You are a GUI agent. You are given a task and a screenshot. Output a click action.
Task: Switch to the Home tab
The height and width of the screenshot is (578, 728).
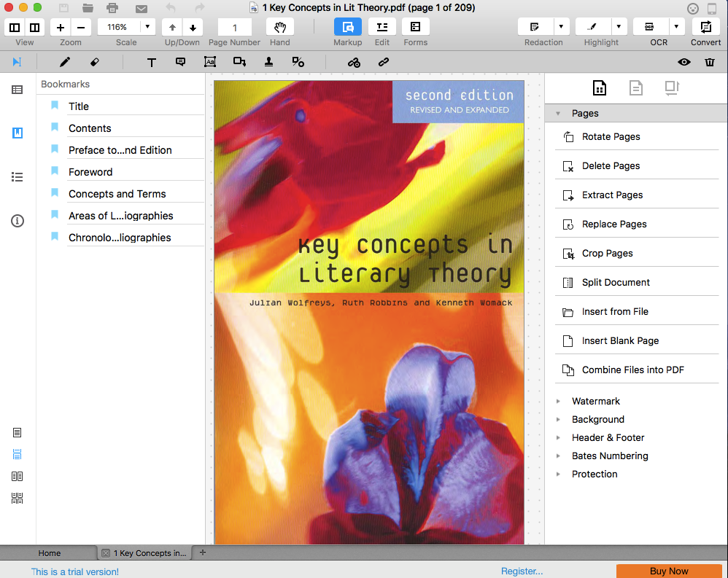point(50,553)
